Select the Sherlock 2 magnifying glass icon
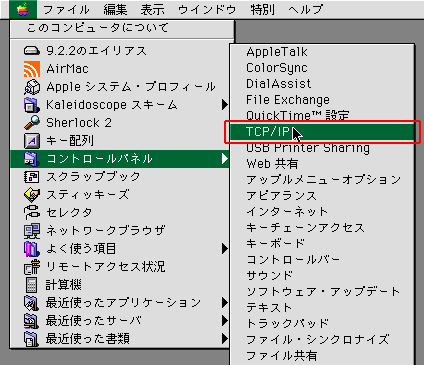This screenshot has height=365, width=424. pos(32,123)
